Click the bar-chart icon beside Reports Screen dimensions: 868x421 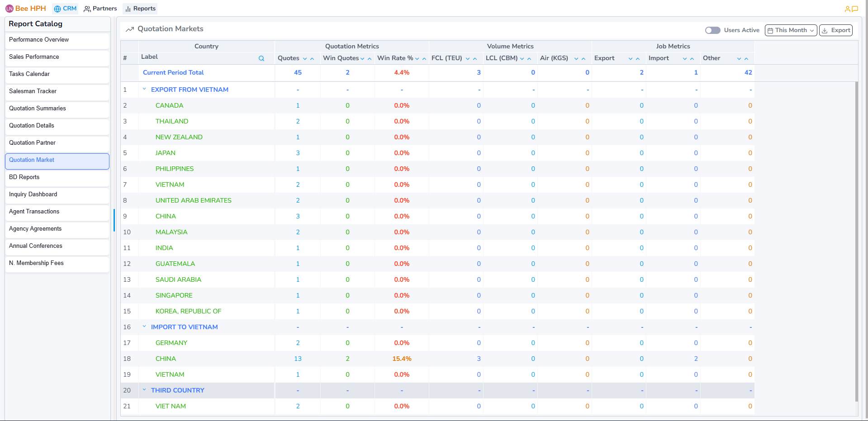pos(128,8)
